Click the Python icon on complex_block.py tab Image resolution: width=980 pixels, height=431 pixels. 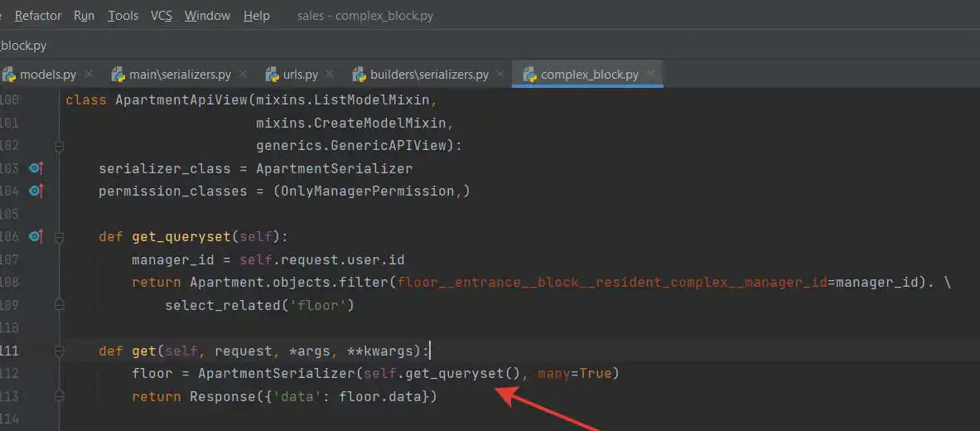click(529, 75)
